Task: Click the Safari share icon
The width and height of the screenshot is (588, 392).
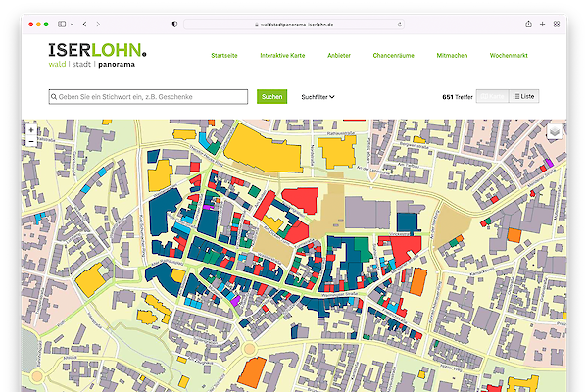Action: pos(529,23)
